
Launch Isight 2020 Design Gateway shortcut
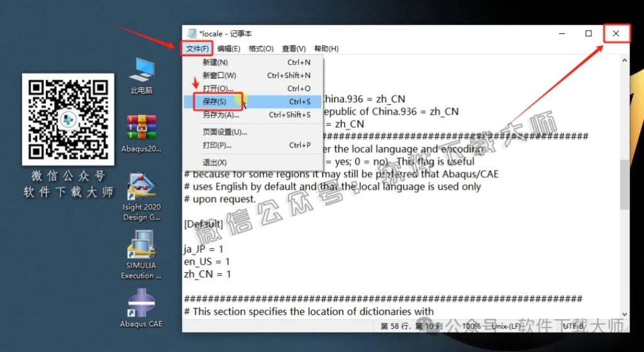[142, 197]
